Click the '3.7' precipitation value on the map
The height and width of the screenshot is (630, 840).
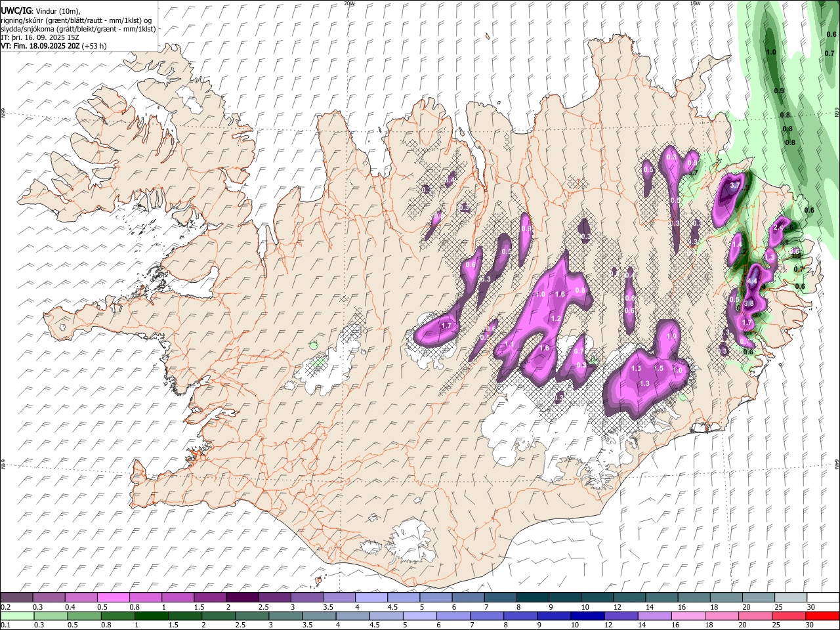click(735, 186)
